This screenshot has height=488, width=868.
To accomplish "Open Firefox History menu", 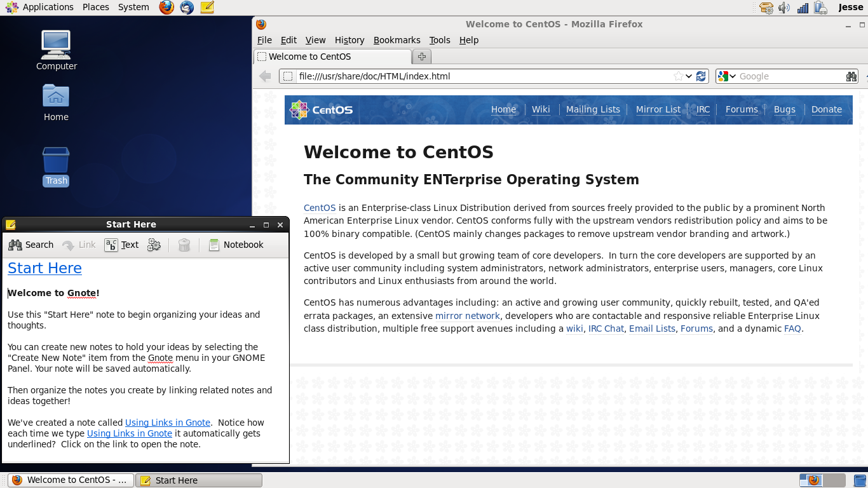I will (x=349, y=40).
